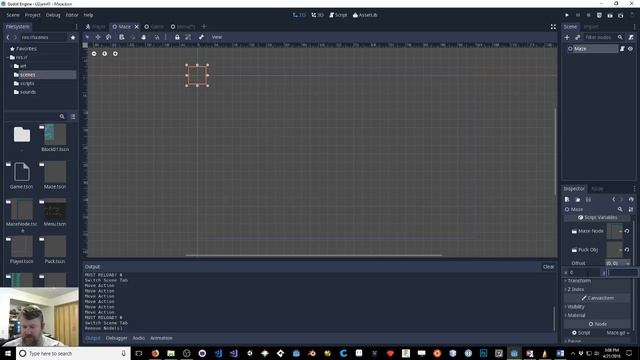Toggle group children selectable icon
640x360 pixels.
click(188, 37)
